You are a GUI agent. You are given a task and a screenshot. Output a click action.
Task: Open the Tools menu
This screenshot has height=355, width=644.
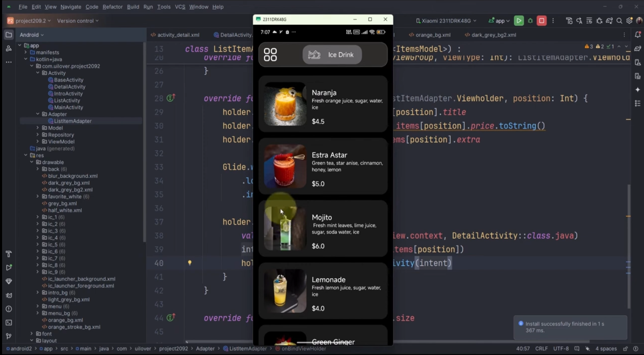164,7
